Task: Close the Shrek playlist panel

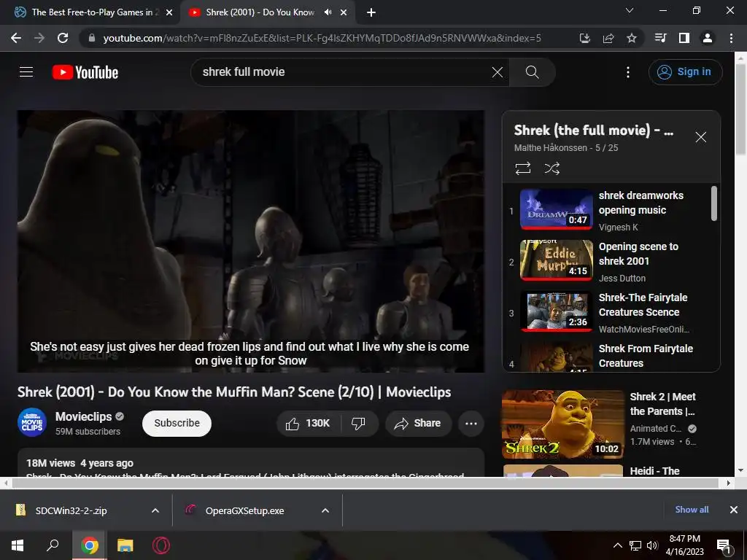Action: 701,137
